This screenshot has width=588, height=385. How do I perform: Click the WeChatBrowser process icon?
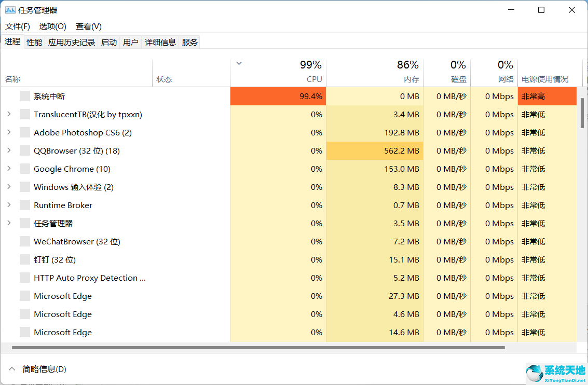[x=24, y=241]
